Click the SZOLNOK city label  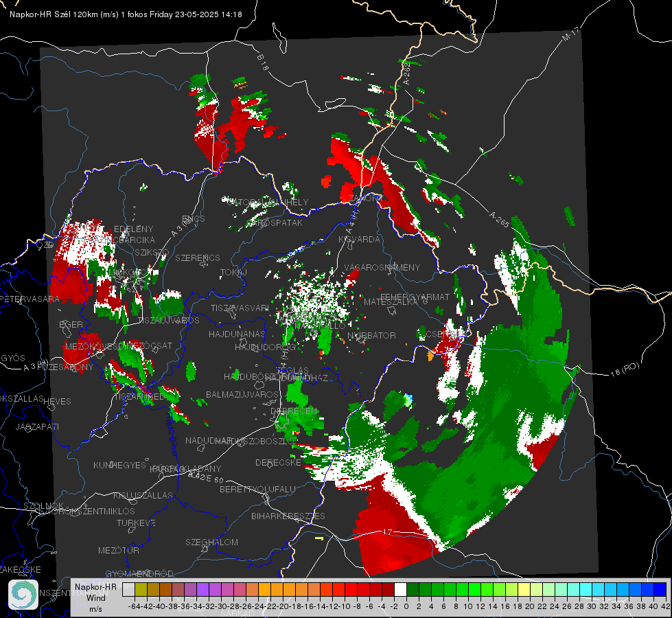pos(43,505)
